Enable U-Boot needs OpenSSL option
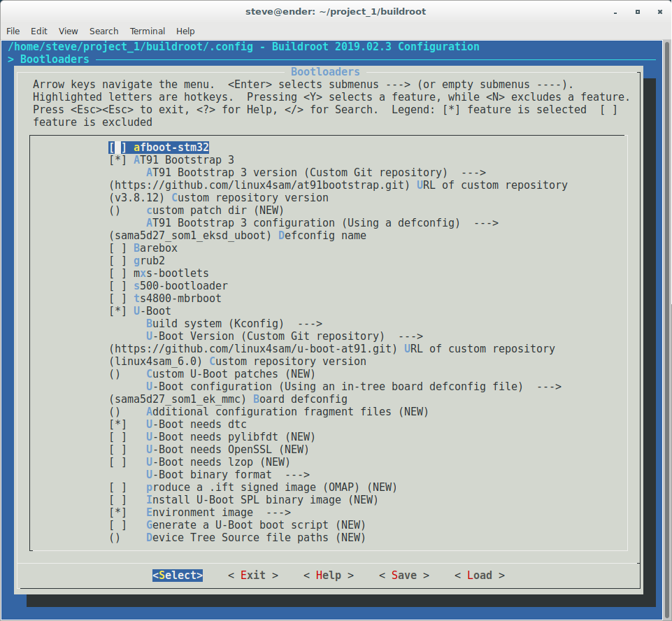Screen dimensions: 672x621 117,450
